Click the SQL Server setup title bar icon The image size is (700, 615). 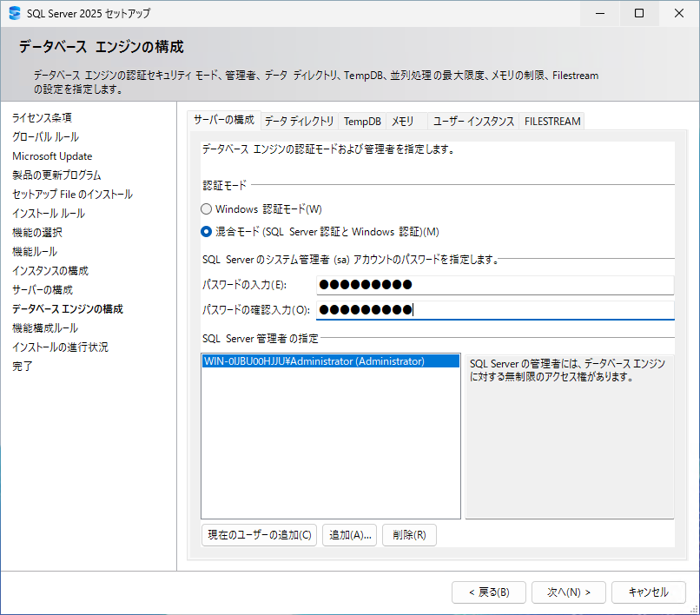tap(15, 13)
